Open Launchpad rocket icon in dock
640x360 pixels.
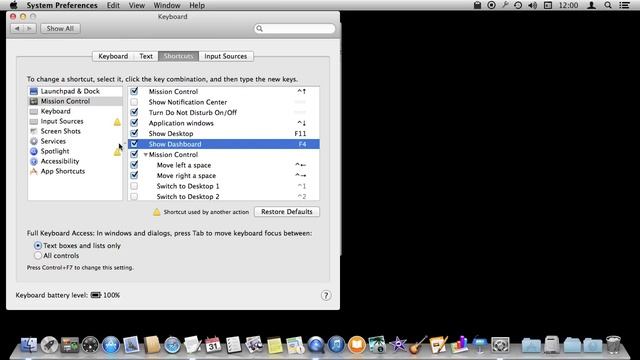pos(49,344)
